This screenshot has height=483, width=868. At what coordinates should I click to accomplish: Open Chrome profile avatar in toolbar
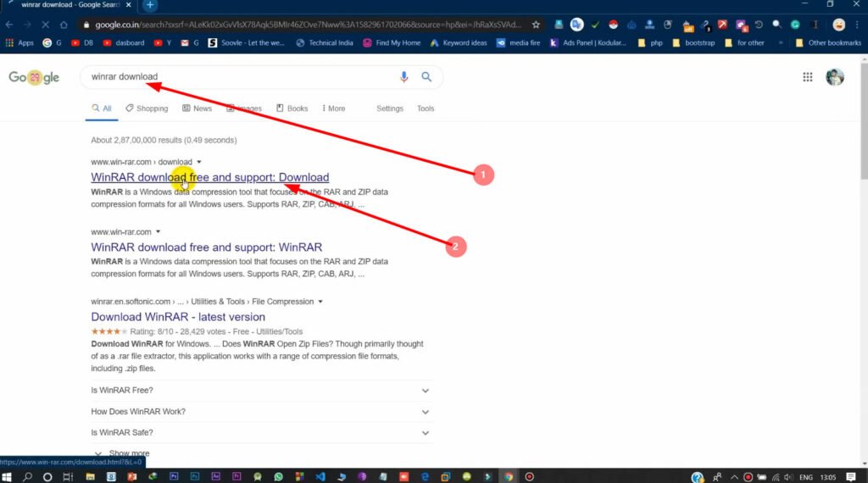[838, 25]
